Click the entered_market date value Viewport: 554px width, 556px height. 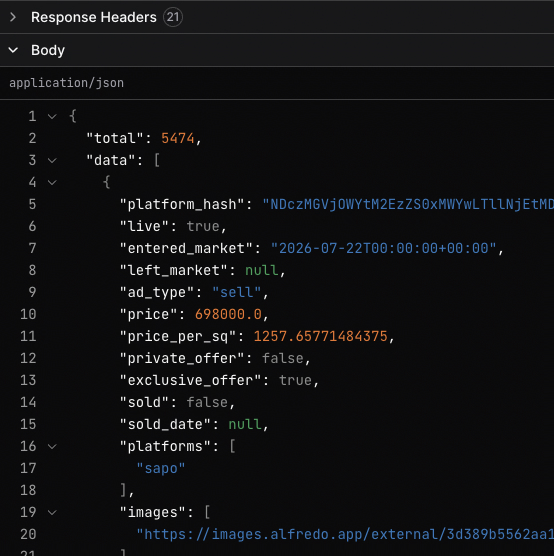coord(383,248)
